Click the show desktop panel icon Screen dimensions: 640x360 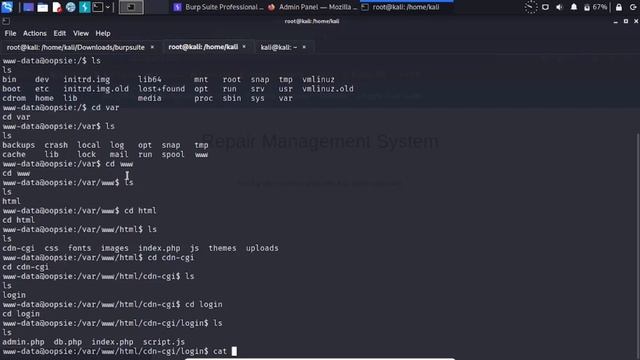tap(28, 7)
